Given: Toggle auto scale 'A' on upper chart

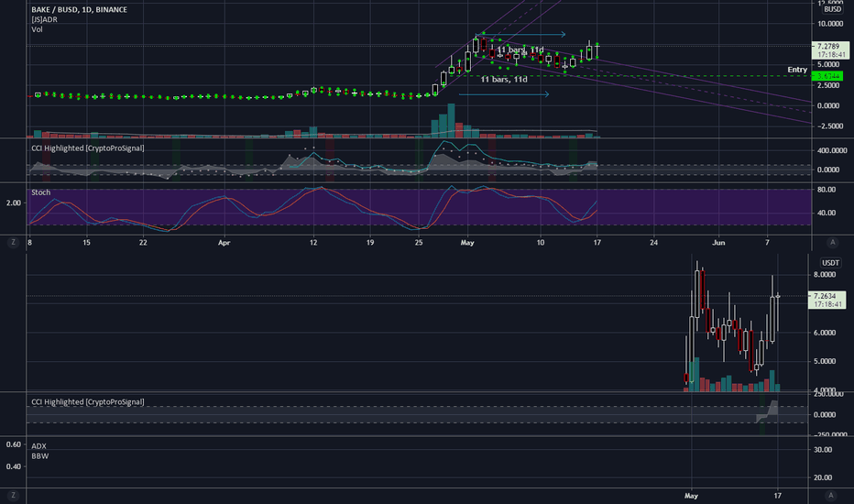Looking at the screenshot, I should pos(832,243).
